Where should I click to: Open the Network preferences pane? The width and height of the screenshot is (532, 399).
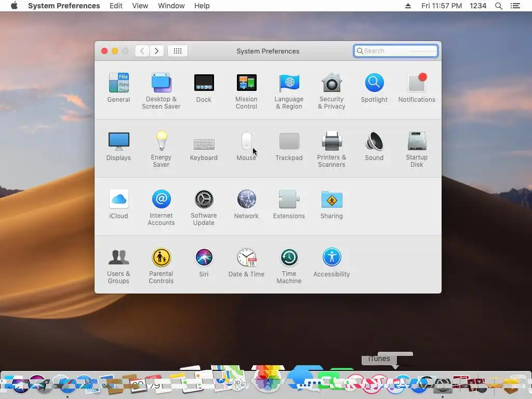click(246, 204)
